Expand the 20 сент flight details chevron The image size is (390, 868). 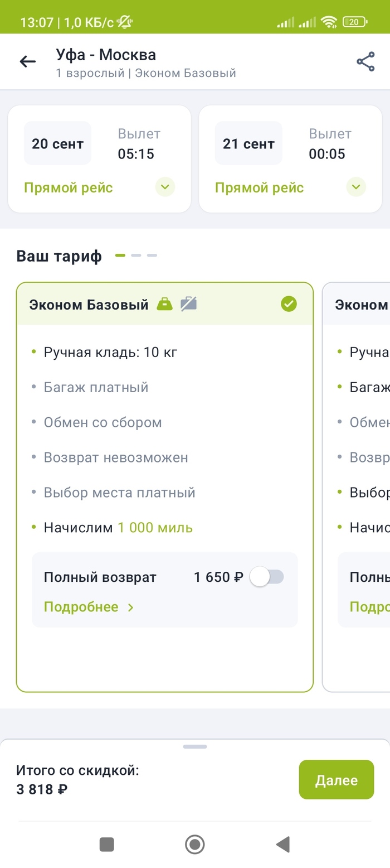coord(165,187)
